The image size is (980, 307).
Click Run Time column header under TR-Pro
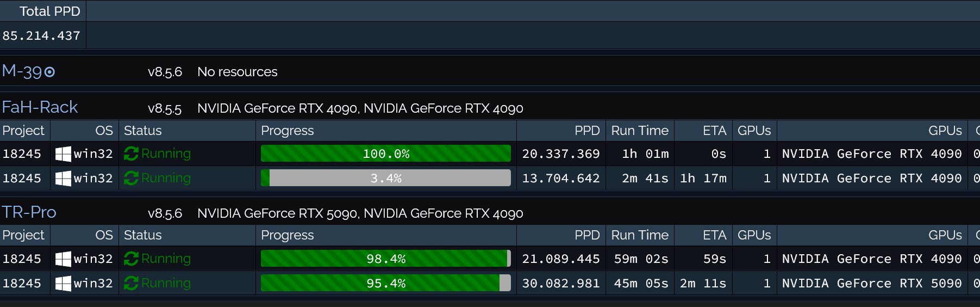coord(640,235)
